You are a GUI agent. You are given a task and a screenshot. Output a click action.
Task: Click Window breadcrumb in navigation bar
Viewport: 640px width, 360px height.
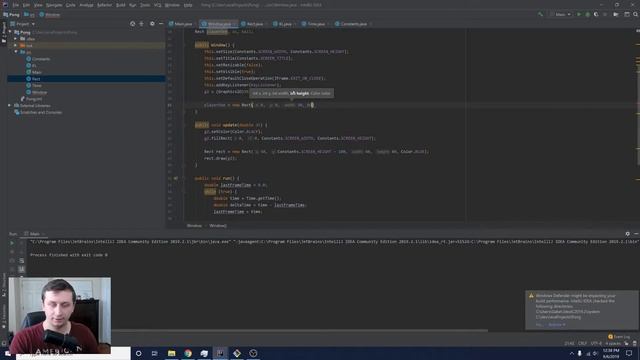pyautogui.click(x=50, y=14)
